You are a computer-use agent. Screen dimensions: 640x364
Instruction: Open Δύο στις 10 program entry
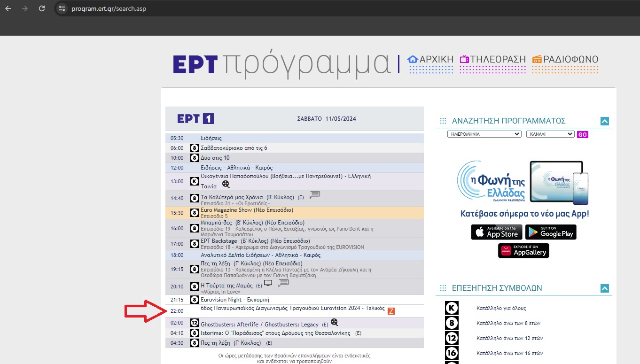click(x=215, y=158)
